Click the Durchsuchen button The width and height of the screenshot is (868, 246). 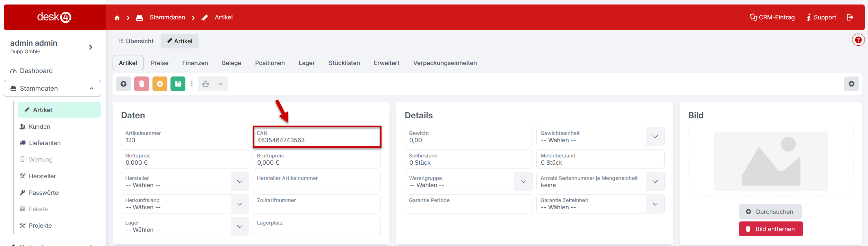771,212
